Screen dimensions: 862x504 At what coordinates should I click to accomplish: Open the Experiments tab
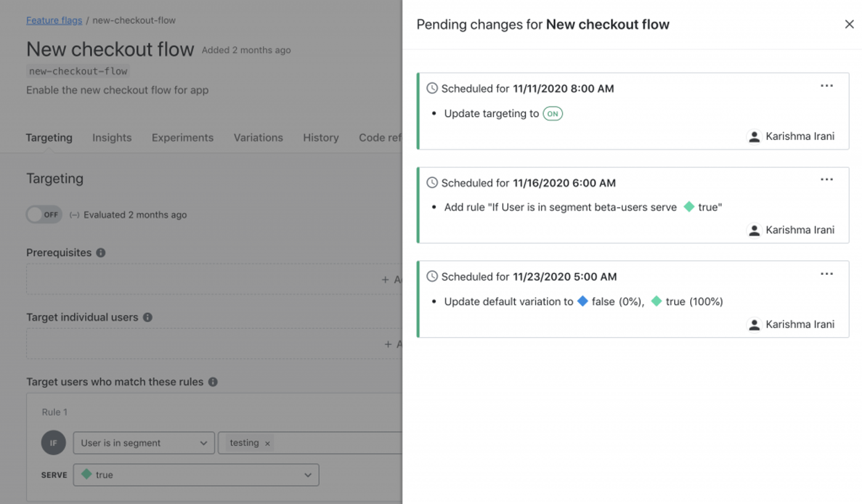pos(182,137)
